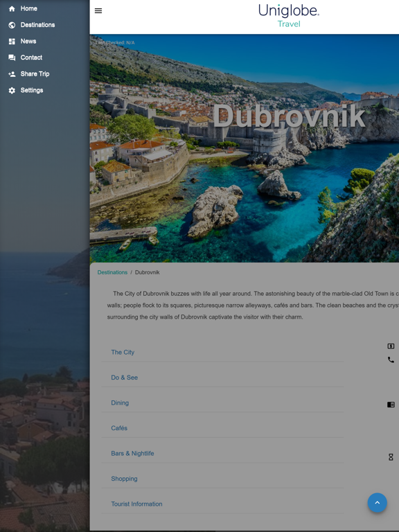399x532 pixels.
Task: Expand the Cafés section
Action: click(x=222, y=428)
